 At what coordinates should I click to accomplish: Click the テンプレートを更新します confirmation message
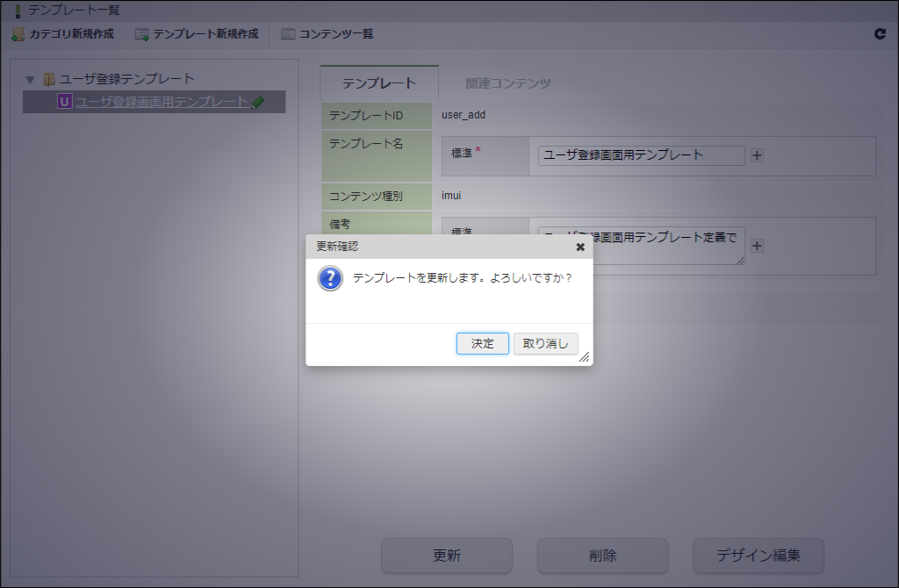pos(462,278)
